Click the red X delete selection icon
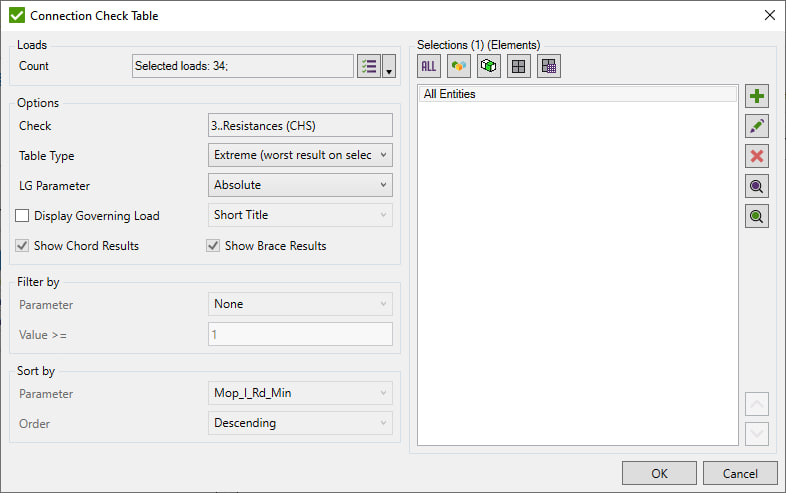 coord(757,156)
